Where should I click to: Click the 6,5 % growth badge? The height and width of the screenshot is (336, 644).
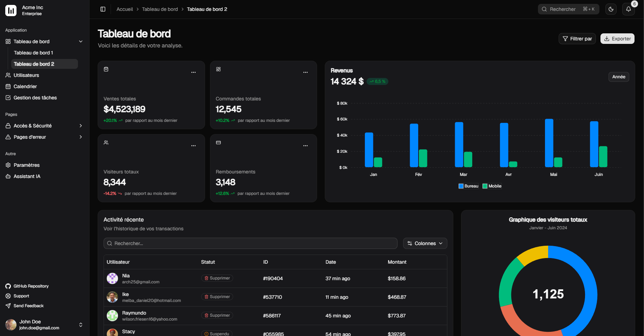coord(377,81)
